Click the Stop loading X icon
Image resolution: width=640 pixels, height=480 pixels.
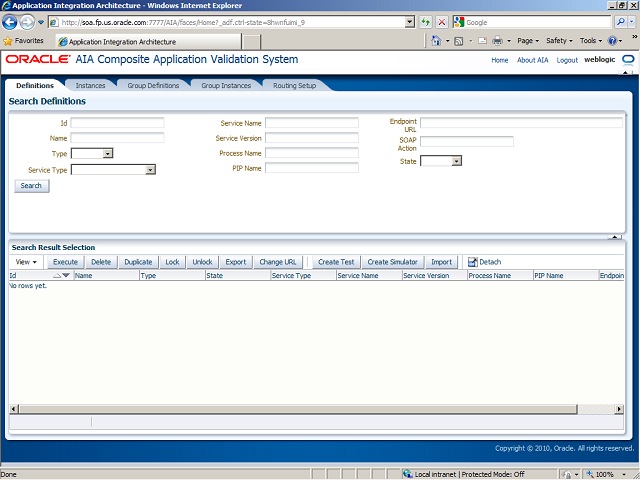point(442,22)
